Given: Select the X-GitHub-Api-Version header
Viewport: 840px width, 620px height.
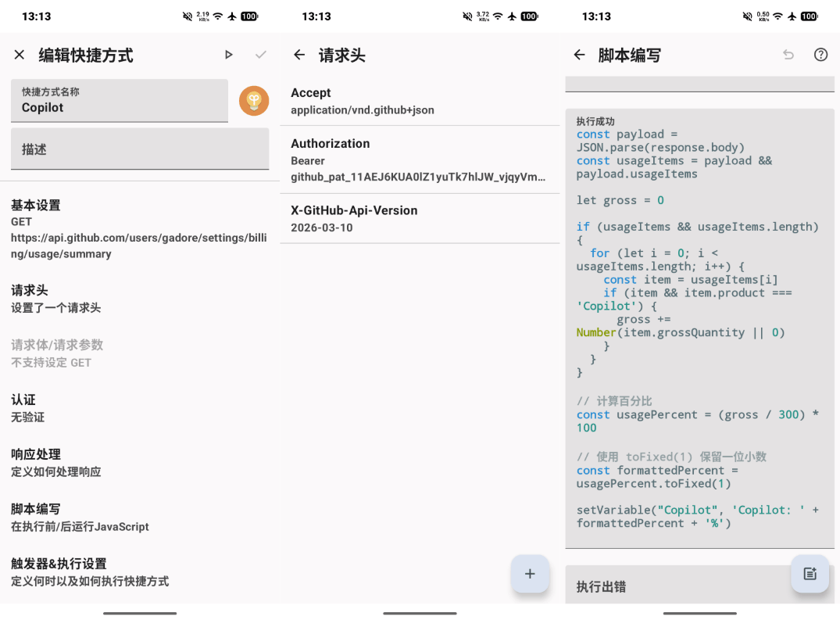Looking at the screenshot, I should pos(420,219).
